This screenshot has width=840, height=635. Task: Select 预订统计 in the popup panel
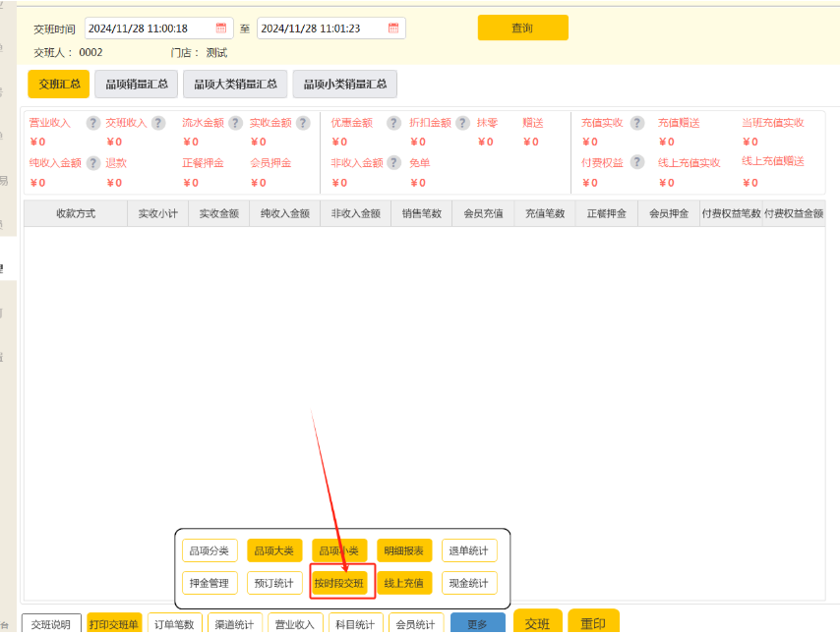pyautogui.click(x=274, y=583)
